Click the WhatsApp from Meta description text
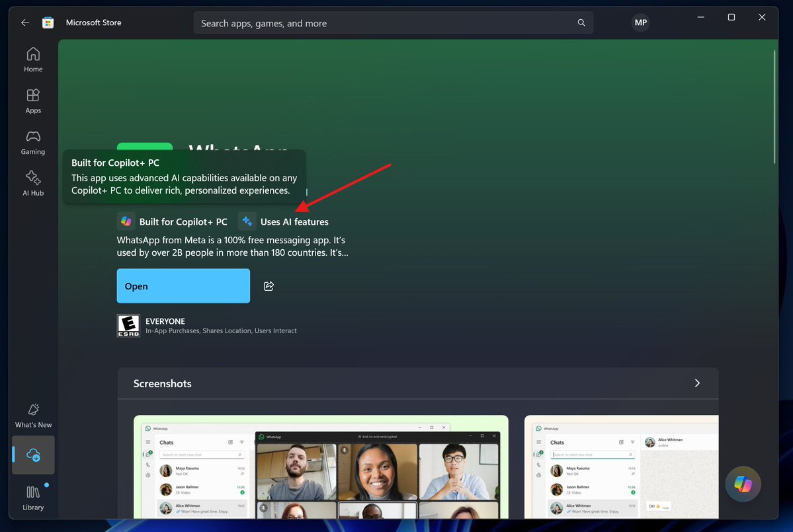The height and width of the screenshot is (532, 793). [x=233, y=246]
